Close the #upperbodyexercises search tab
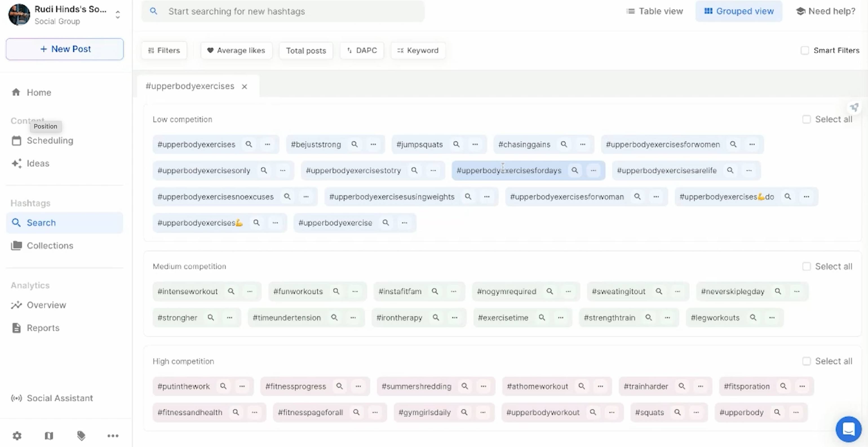The width and height of the screenshot is (868, 447). coord(244,87)
